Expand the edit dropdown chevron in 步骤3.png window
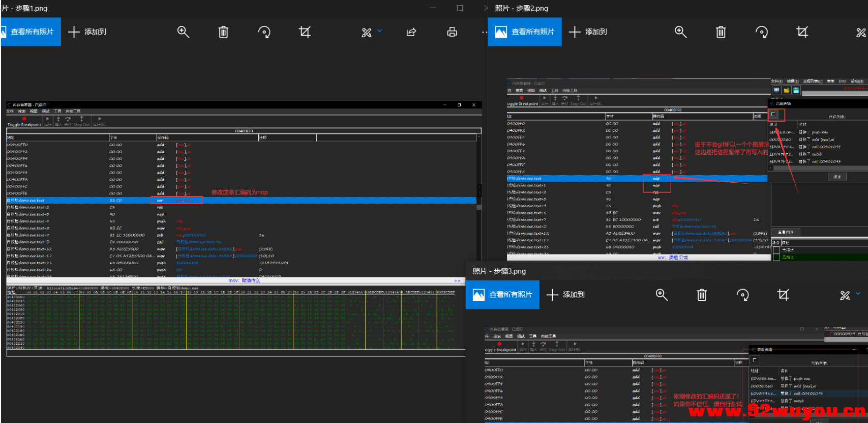Image resolution: width=868 pixels, height=423 pixels. click(x=858, y=294)
